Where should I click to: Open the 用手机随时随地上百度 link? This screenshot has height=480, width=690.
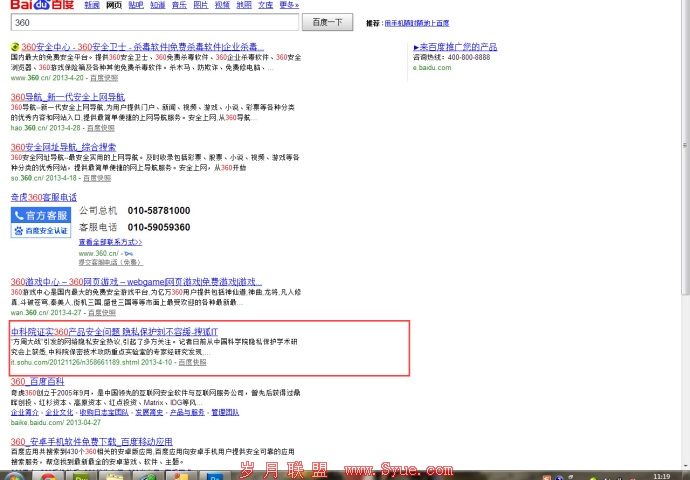[x=417, y=23]
